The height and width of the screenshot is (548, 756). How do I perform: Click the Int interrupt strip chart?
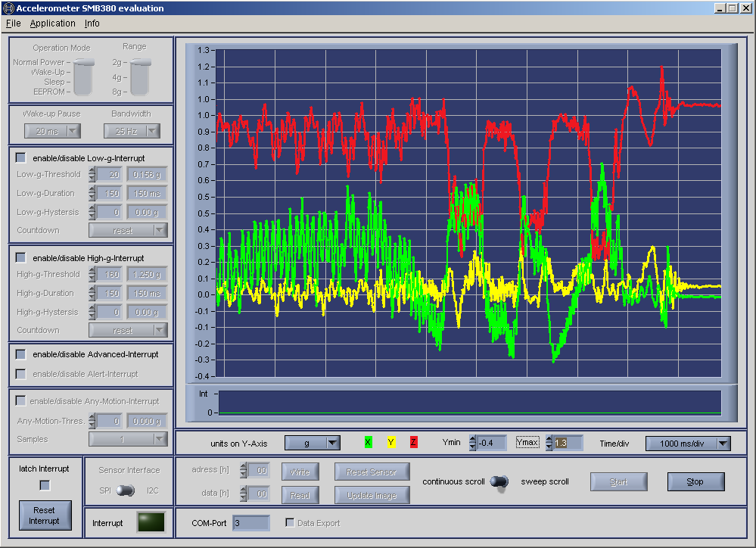pos(470,403)
